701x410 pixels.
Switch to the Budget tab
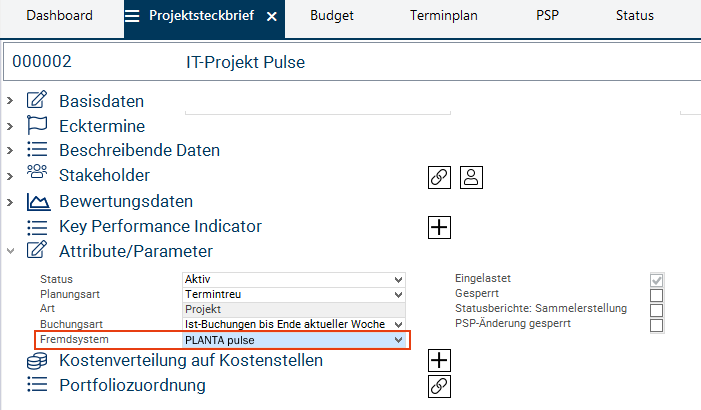(331, 16)
